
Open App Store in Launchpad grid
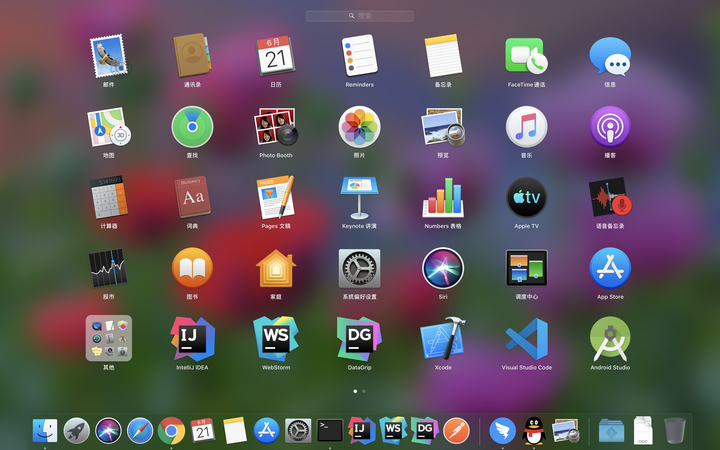coord(610,268)
